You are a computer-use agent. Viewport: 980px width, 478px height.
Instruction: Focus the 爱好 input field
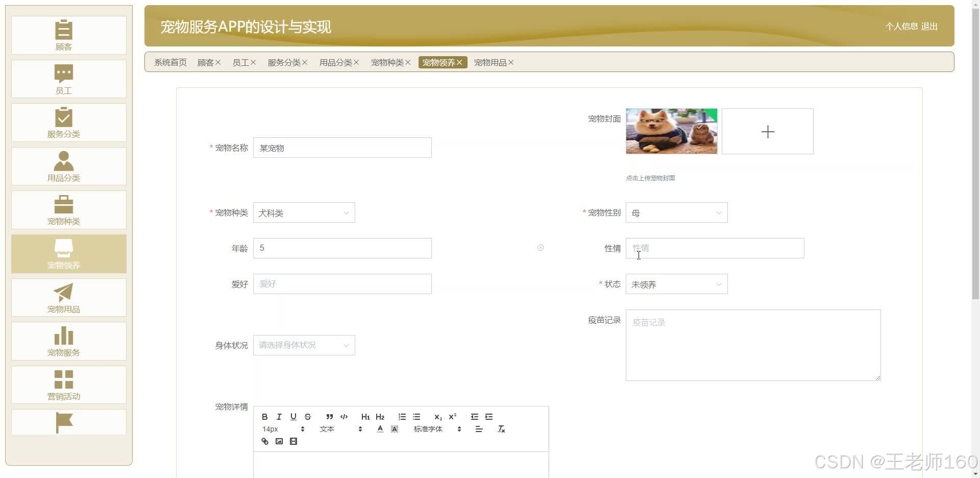click(x=342, y=284)
